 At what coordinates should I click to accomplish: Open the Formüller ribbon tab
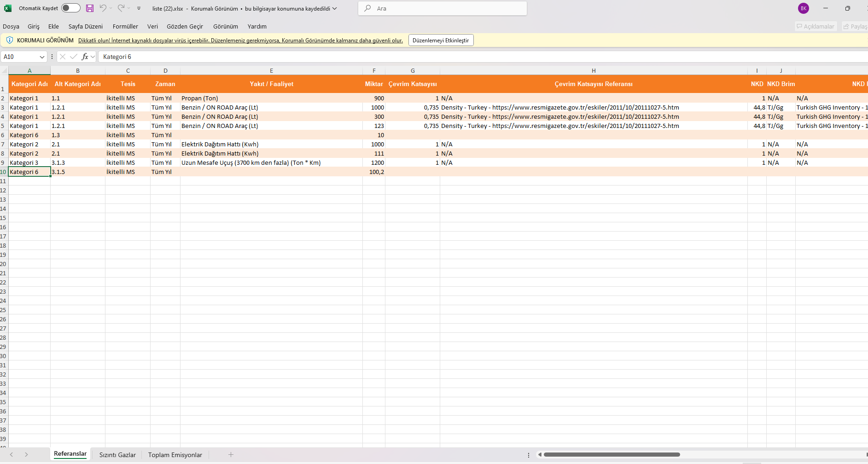click(125, 27)
